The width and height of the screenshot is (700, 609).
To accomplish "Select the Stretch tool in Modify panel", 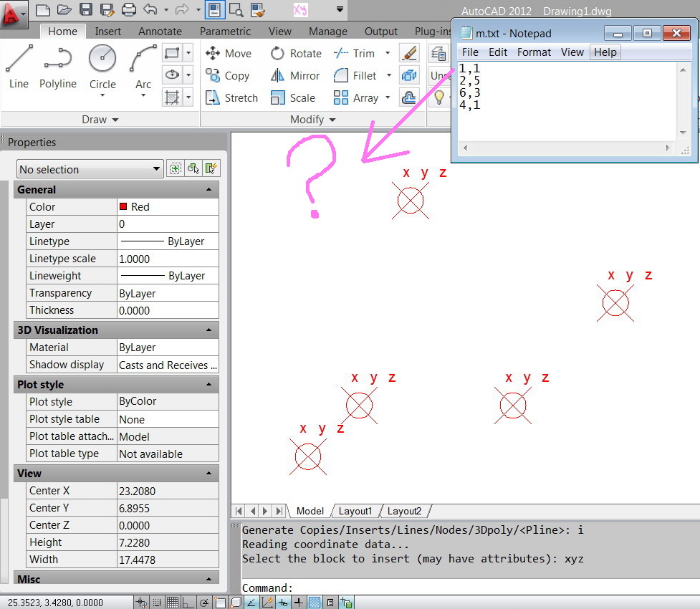I will click(x=231, y=97).
